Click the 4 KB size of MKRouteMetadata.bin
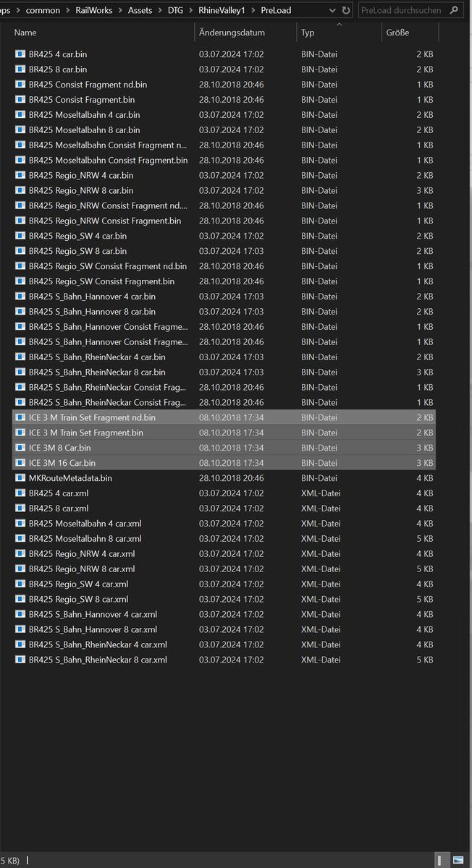The image size is (472, 868). (x=425, y=478)
